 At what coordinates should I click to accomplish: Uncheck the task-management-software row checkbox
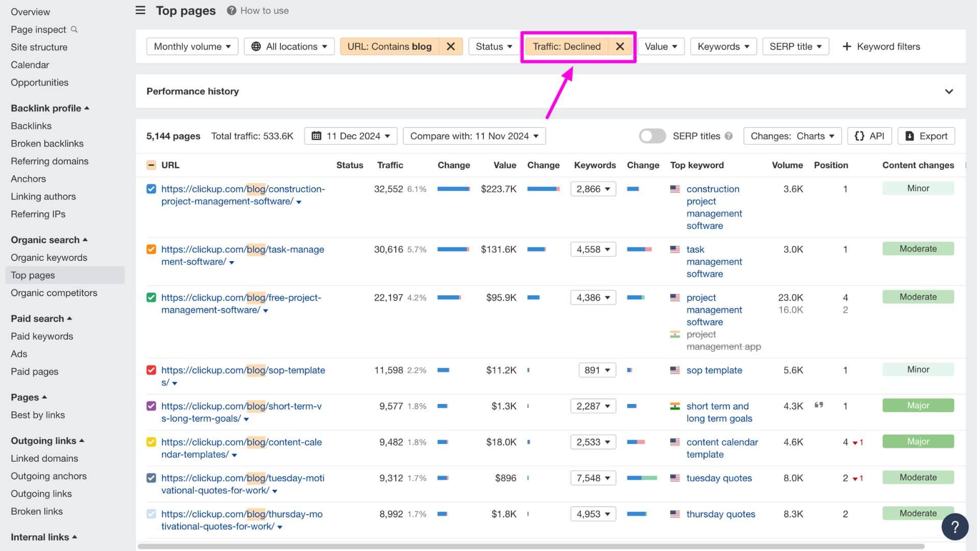click(x=151, y=249)
